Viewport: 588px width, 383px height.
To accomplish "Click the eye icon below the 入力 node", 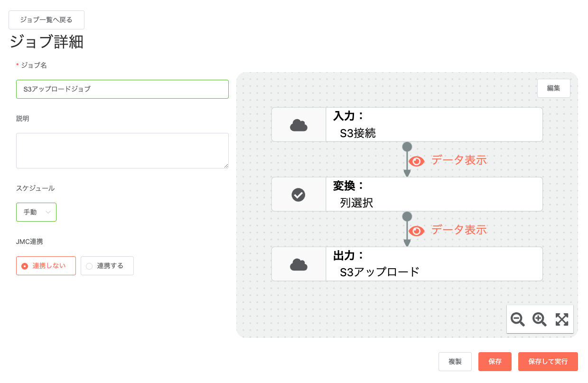I will pos(417,161).
